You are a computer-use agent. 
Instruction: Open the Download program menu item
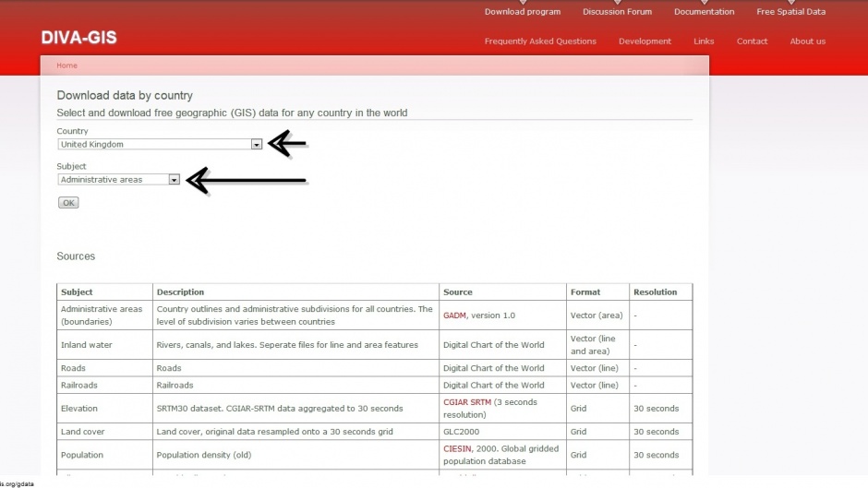pyautogui.click(x=523, y=12)
